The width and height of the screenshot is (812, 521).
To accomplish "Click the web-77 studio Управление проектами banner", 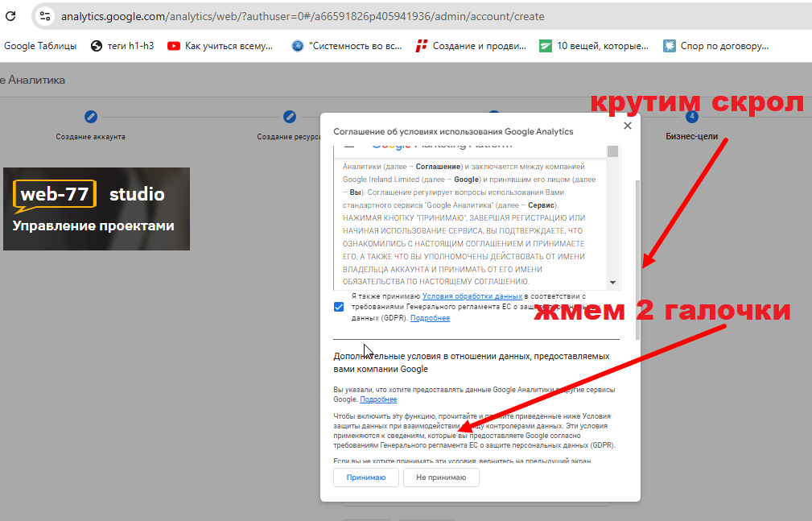I will click(97, 209).
